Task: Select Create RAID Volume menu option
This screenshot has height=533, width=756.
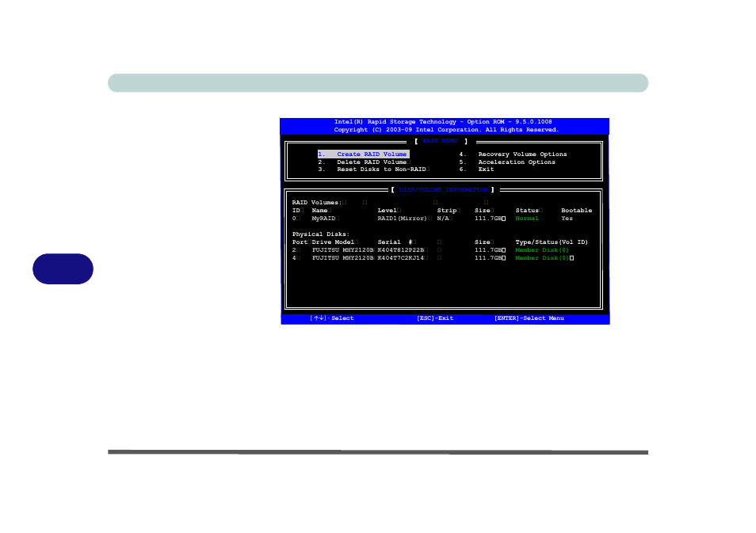Action: (364, 154)
